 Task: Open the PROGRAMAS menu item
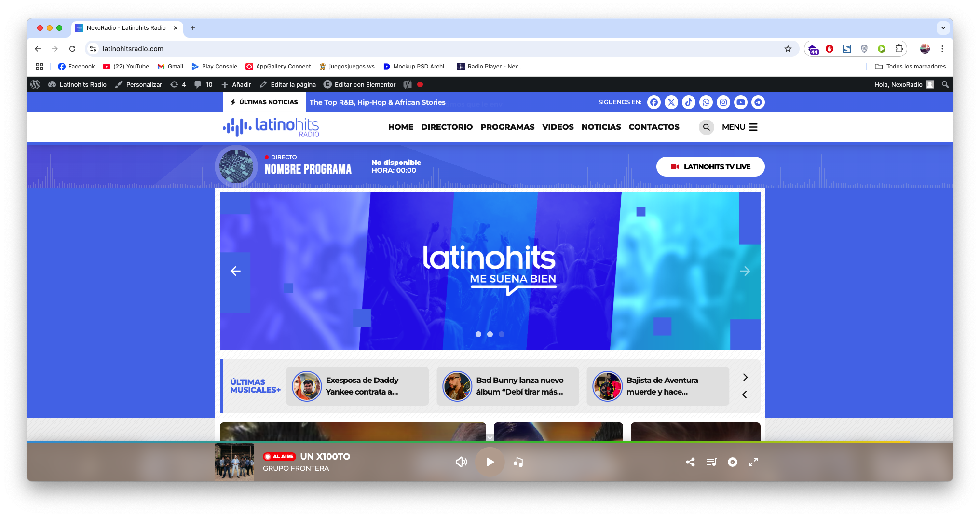[x=507, y=127]
